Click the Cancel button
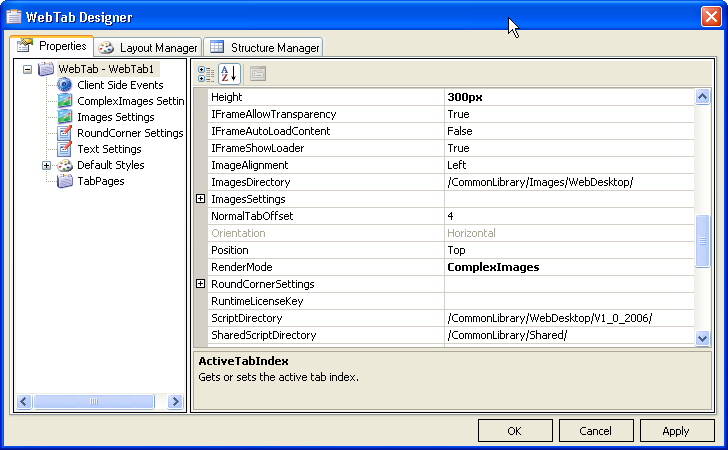The image size is (728, 450). 596,431
